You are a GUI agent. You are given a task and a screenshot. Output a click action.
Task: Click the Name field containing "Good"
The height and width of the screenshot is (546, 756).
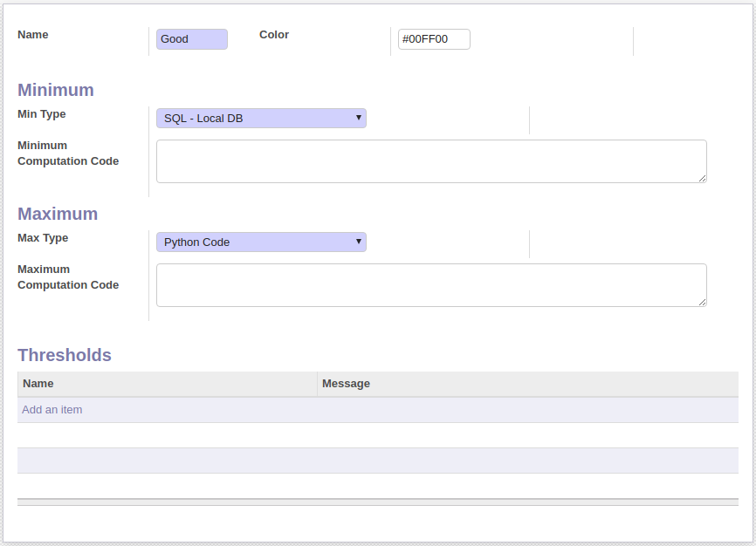click(x=191, y=39)
